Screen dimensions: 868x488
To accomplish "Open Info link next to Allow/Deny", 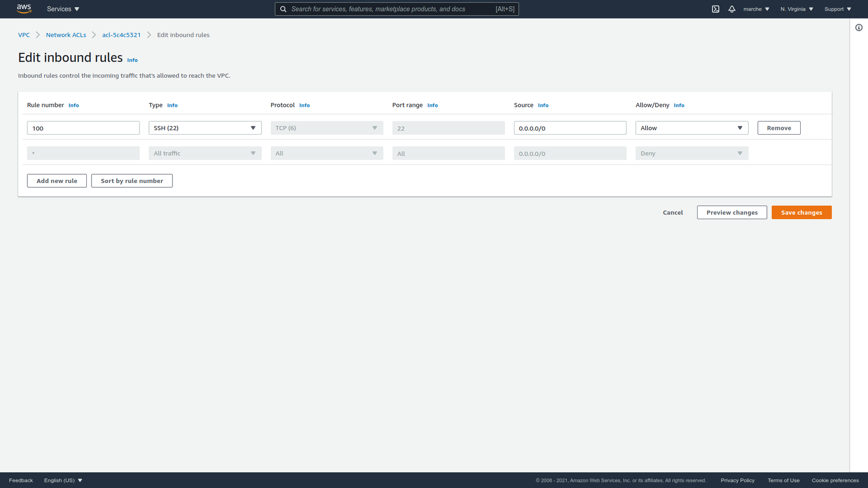I will 679,105.
